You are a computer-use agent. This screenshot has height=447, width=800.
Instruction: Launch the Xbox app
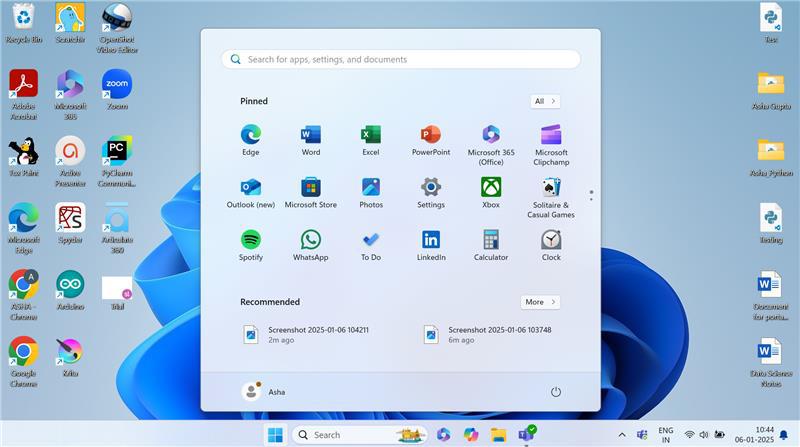(x=491, y=193)
